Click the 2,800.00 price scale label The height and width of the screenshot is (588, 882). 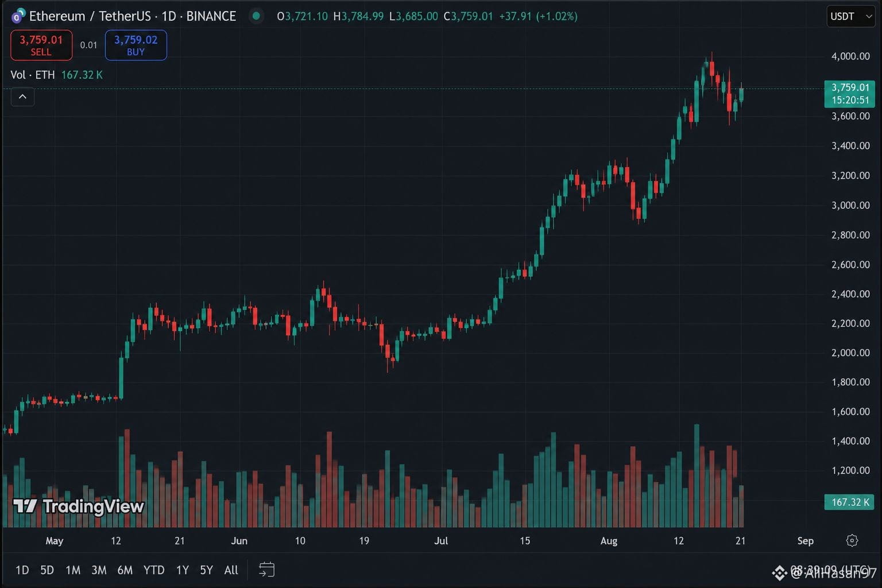[850, 235]
